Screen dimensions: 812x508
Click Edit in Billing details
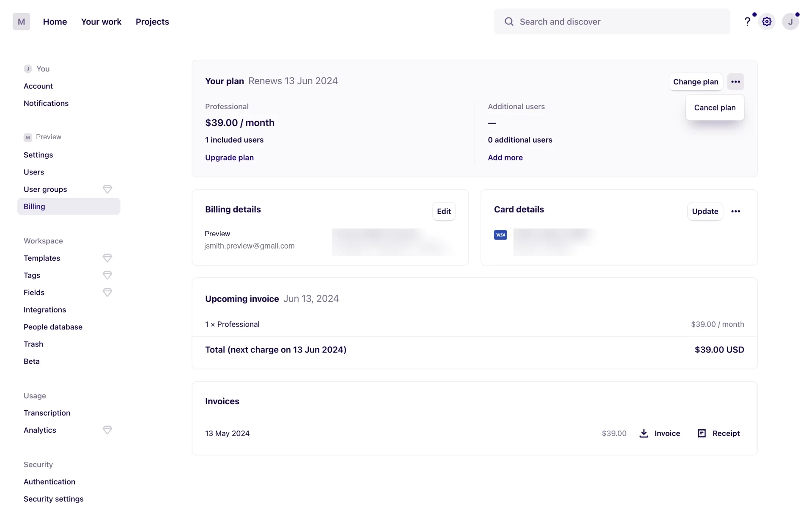coord(444,211)
